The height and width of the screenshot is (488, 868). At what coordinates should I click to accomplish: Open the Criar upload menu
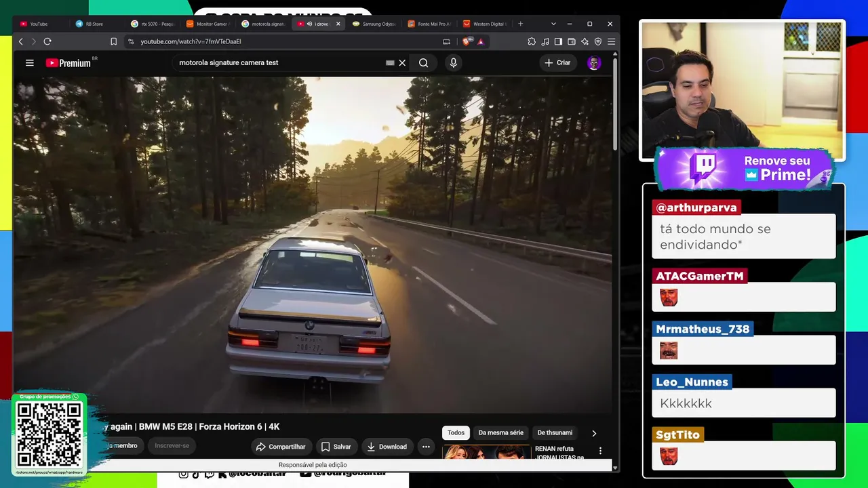pyautogui.click(x=557, y=63)
